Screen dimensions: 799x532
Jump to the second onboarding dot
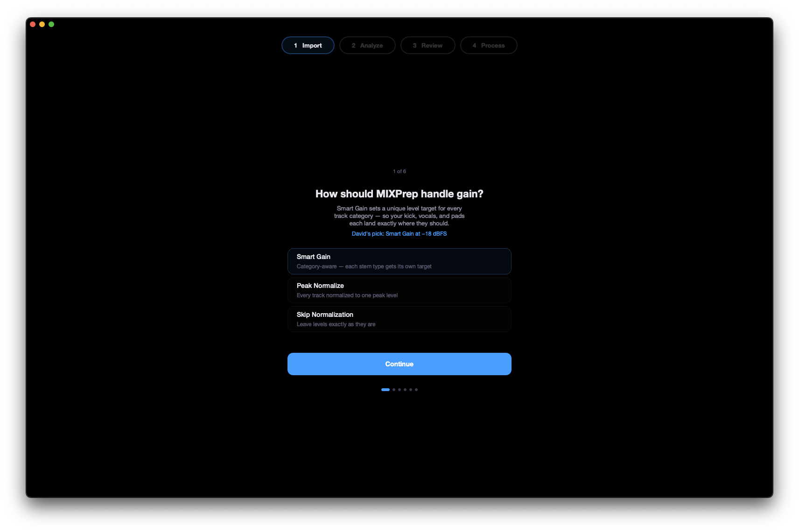(393, 389)
